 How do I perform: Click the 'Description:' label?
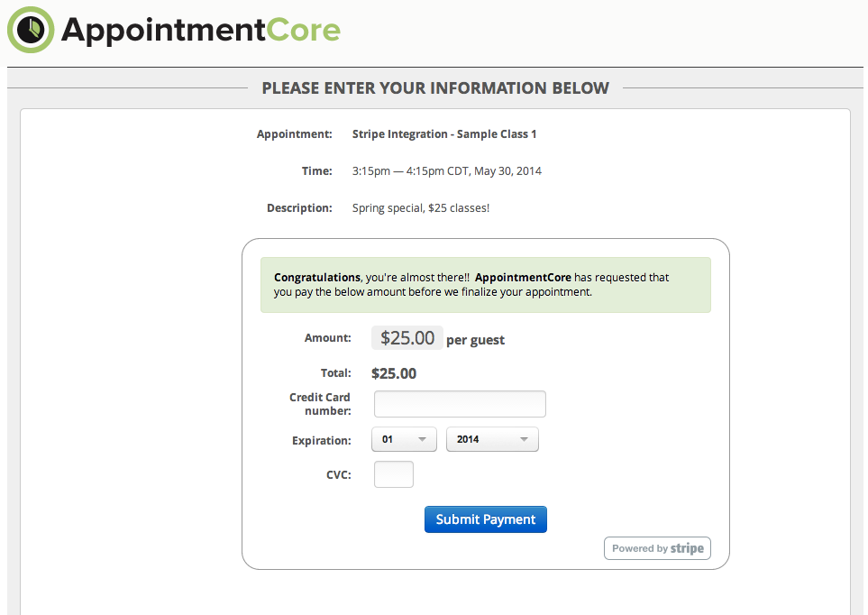[x=299, y=208]
